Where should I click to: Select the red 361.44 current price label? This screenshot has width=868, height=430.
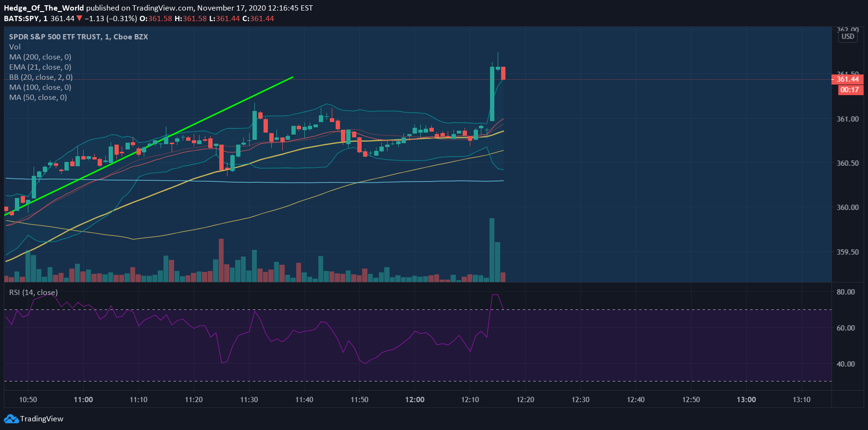point(847,79)
